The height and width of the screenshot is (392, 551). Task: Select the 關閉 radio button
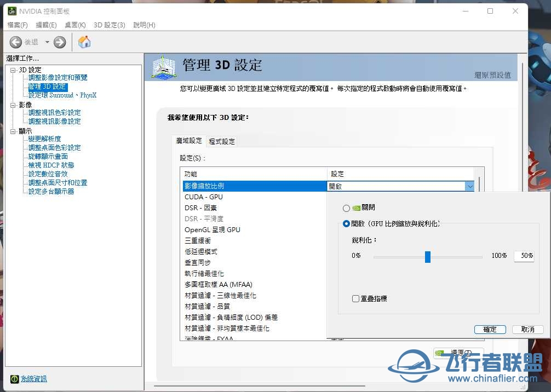click(x=346, y=208)
